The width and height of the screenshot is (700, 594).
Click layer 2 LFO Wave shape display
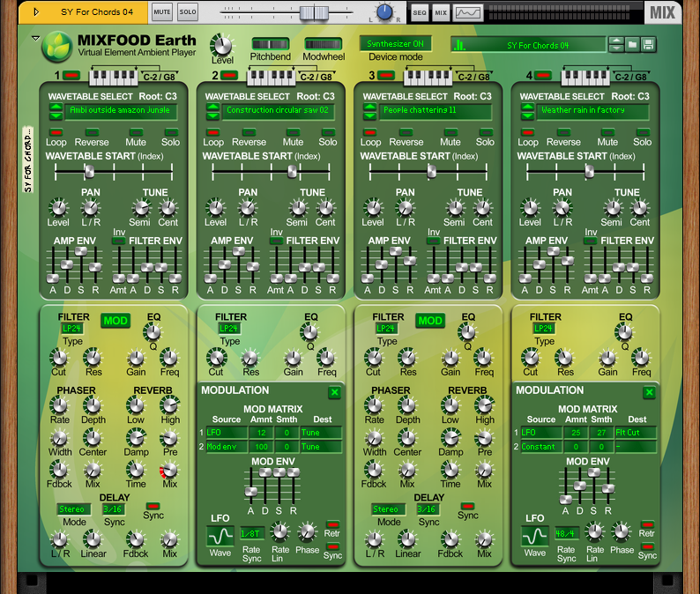pos(220,536)
